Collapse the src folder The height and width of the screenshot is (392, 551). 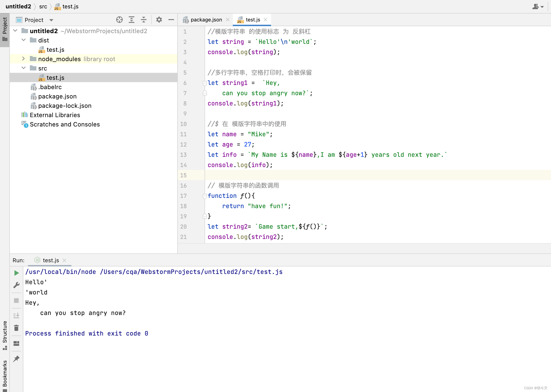tap(24, 68)
